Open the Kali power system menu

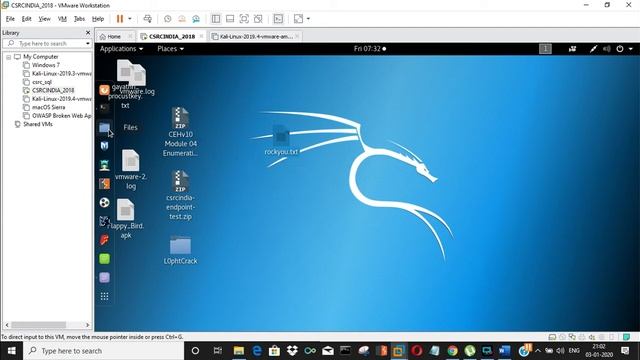coord(624,49)
